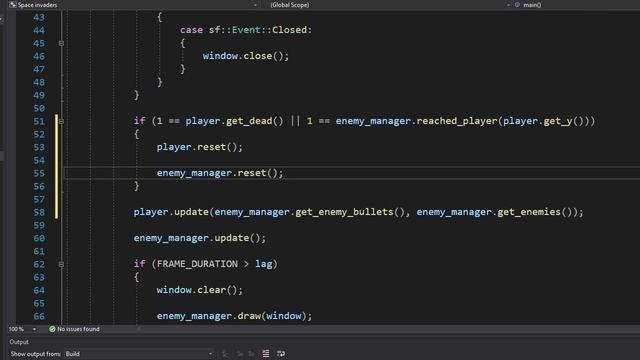Click player.update at the start of line 58

coord(171,212)
